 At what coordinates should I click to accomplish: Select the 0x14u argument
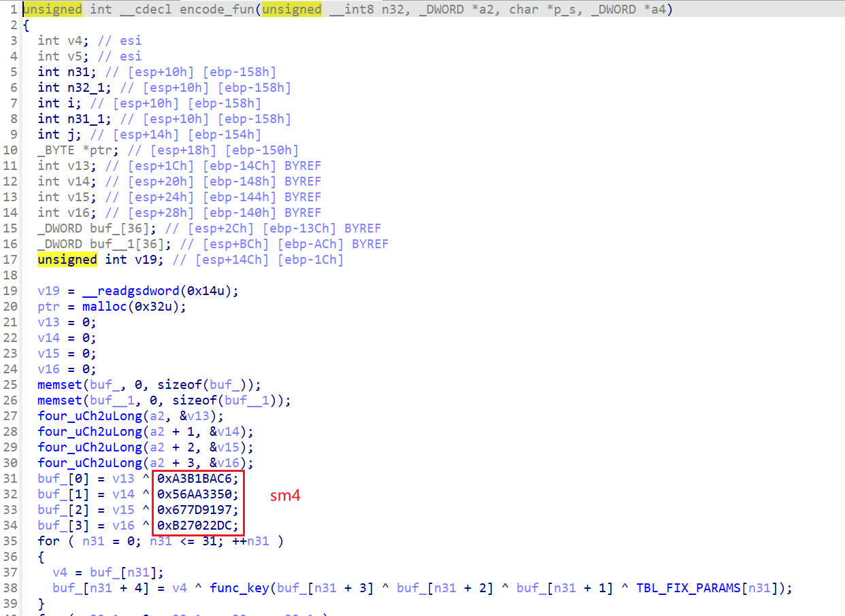tap(206, 291)
